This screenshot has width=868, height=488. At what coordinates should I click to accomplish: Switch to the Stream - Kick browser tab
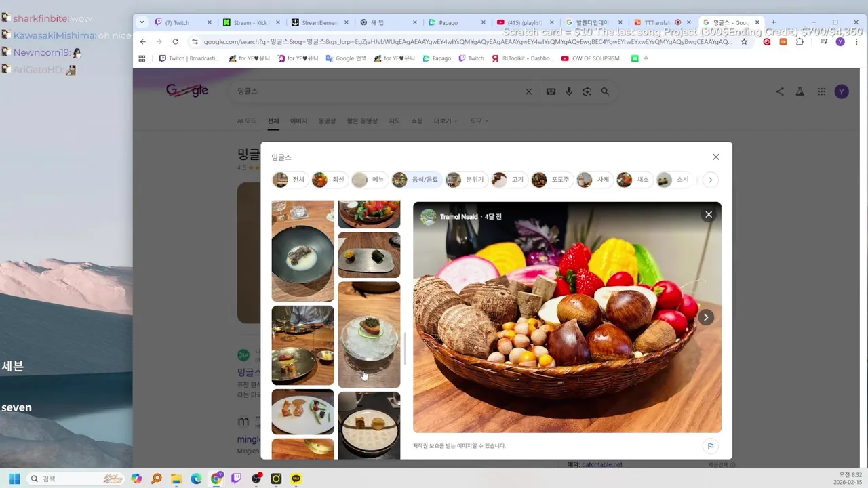coord(251,22)
